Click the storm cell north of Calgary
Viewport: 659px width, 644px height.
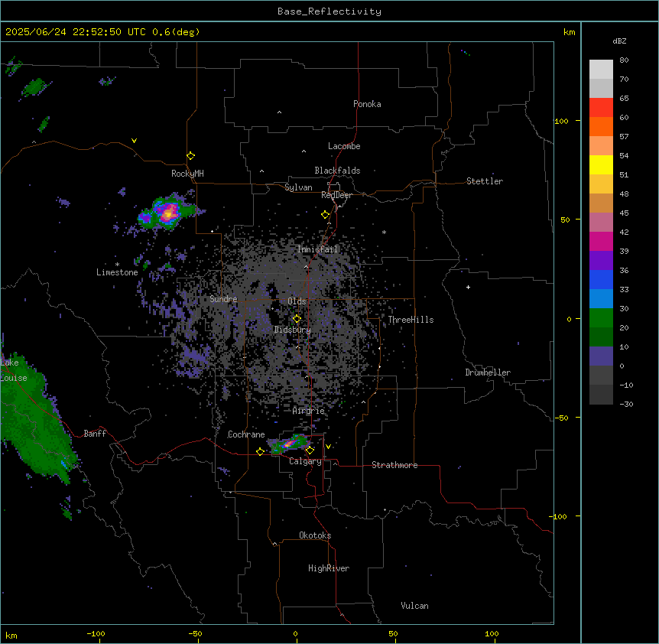tap(291, 444)
